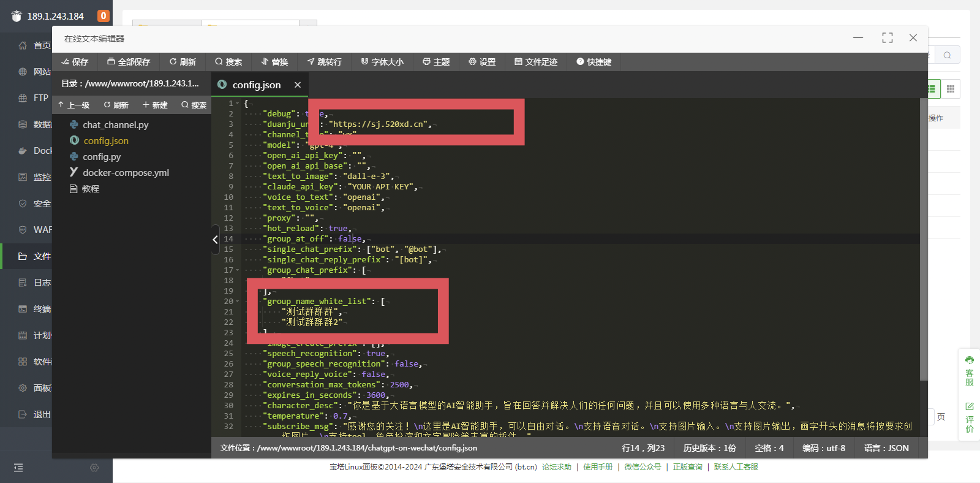Click row and column position indicator
Image resolution: width=980 pixels, height=483 pixels.
643,448
